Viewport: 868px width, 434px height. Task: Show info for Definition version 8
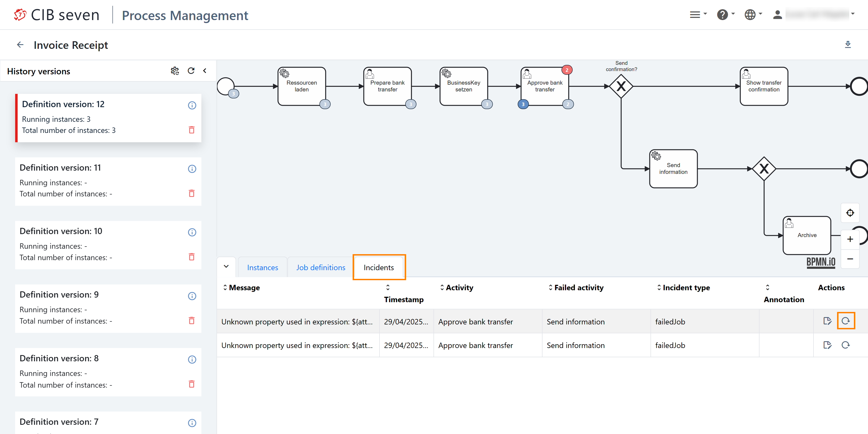[x=192, y=359]
